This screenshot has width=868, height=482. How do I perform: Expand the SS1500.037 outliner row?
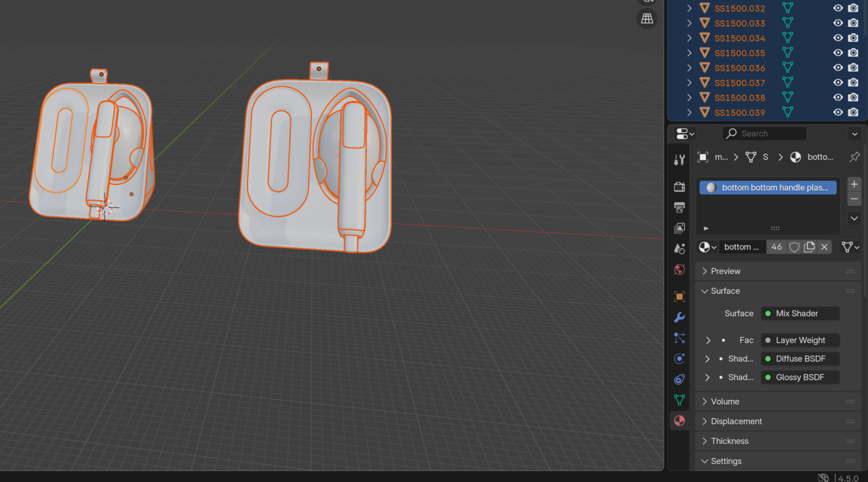pyautogui.click(x=689, y=83)
